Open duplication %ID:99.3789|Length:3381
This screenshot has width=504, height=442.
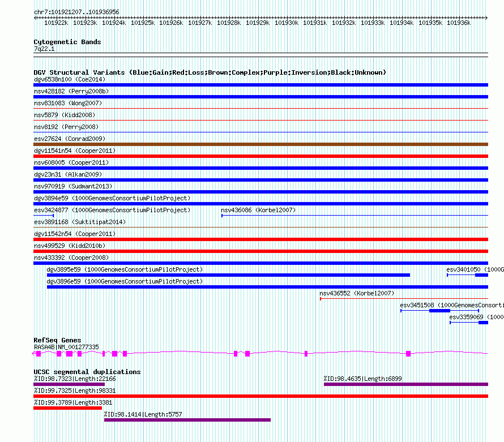coord(73,403)
